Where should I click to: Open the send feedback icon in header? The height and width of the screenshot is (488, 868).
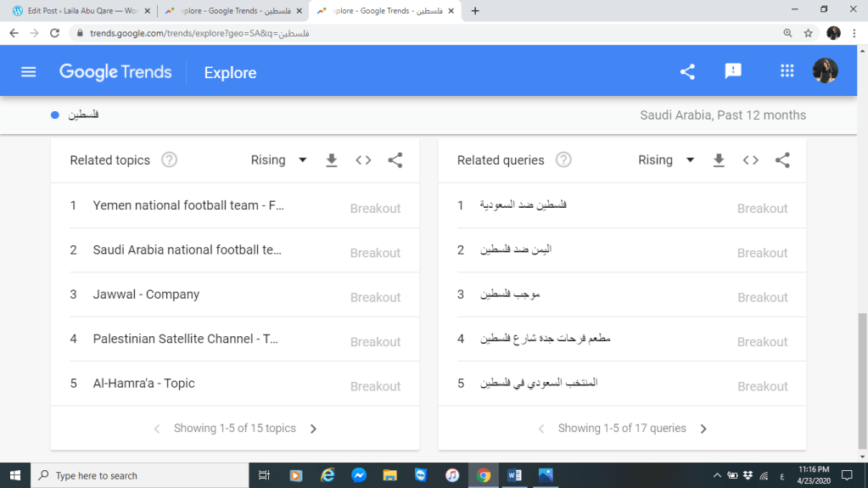[x=733, y=72]
